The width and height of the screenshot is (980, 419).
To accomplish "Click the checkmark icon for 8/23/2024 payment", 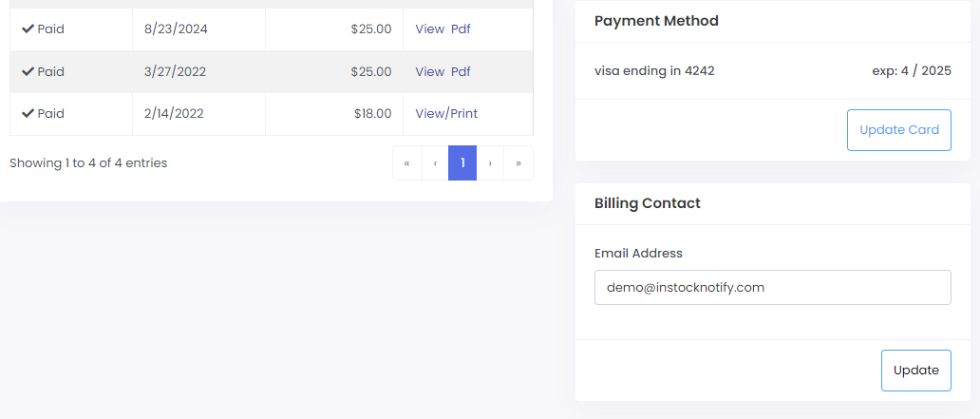I will click(28, 29).
